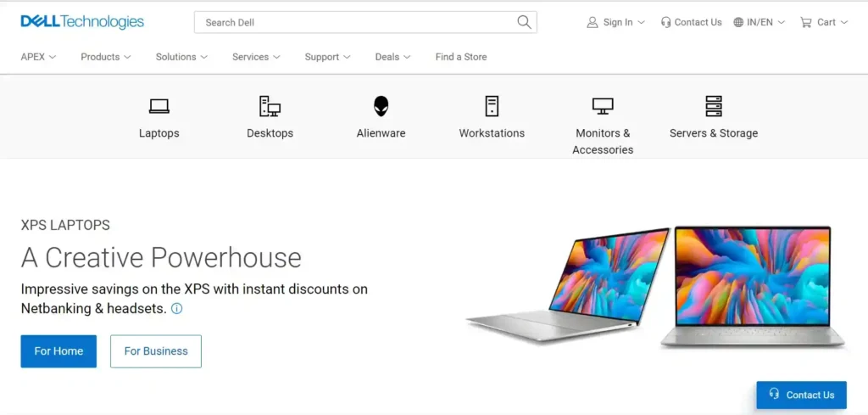Select the Servers & Storage icon

click(x=714, y=106)
